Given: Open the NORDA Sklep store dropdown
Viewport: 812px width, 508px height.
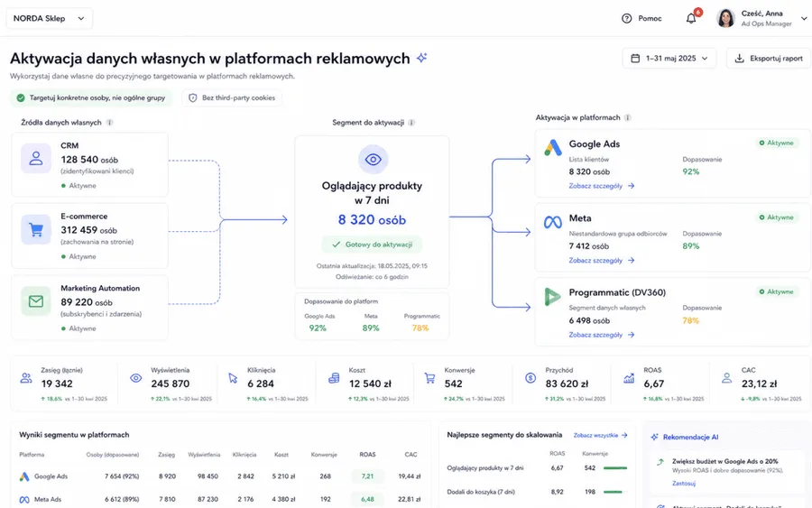Looking at the screenshot, I should coord(50,19).
